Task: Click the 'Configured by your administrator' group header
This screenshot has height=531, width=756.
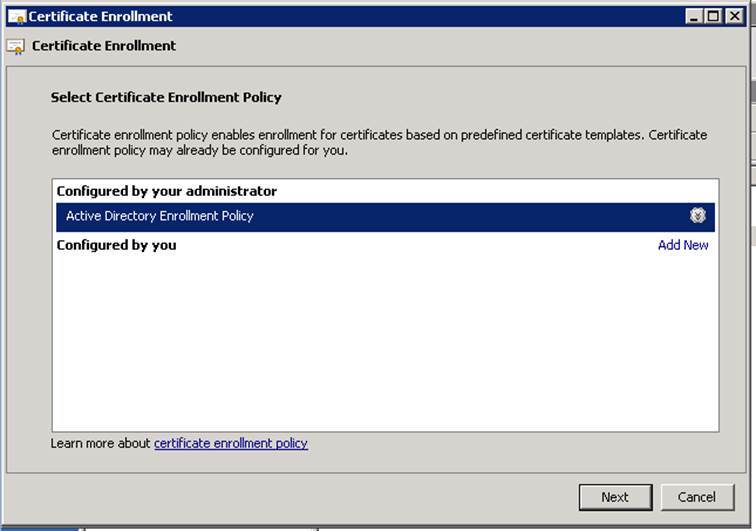Action: click(x=167, y=191)
